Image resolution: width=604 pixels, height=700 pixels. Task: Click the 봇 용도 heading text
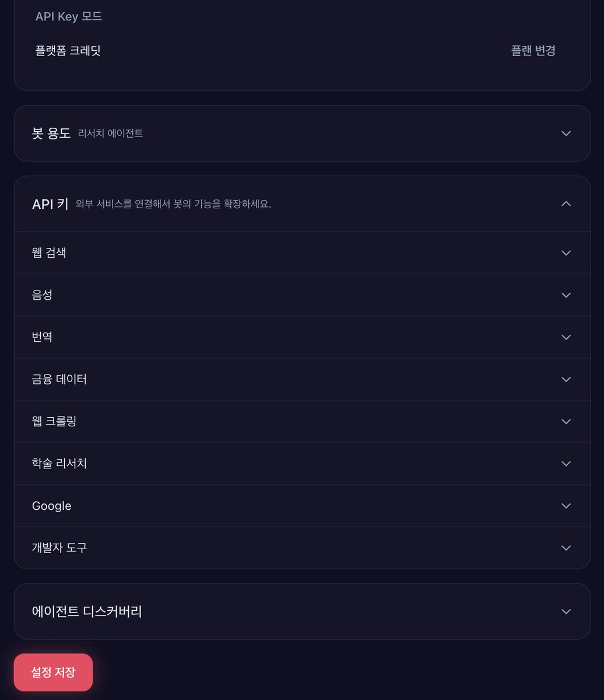pyautogui.click(x=51, y=134)
